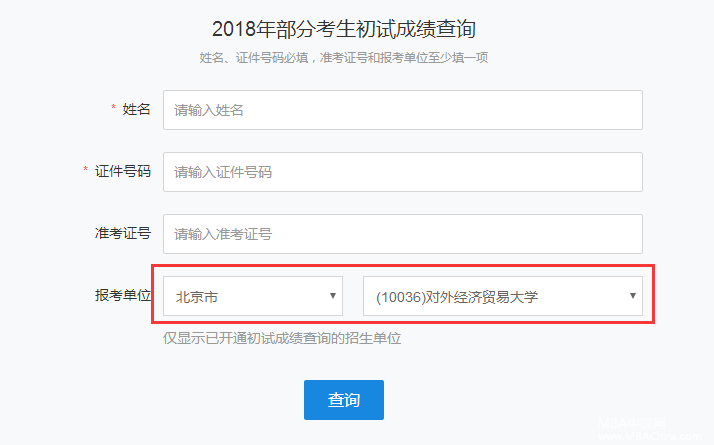Viewport: 714px width, 445px height.
Task: Click the 准考证号 exam ticket number field
Action: point(402,234)
